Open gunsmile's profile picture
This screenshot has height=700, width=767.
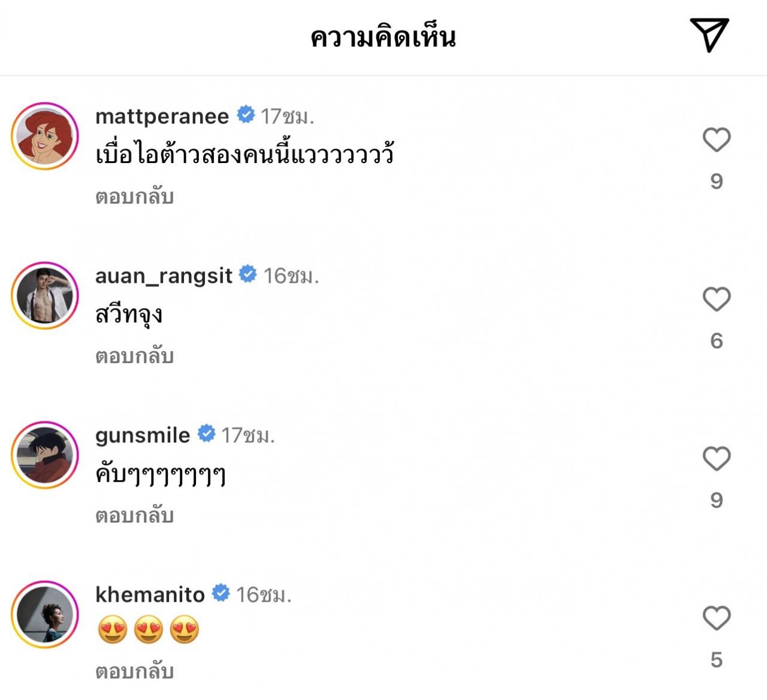pyautogui.click(x=45, y=455)
